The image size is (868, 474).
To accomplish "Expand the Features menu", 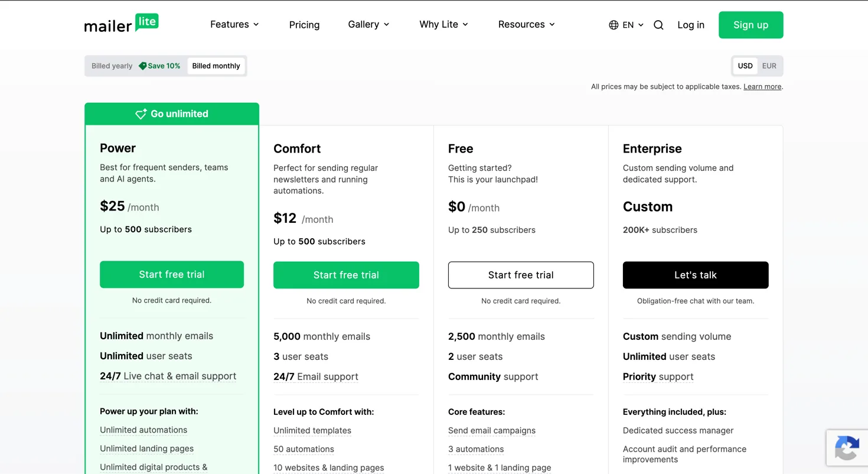I will (x=234, y=24).
